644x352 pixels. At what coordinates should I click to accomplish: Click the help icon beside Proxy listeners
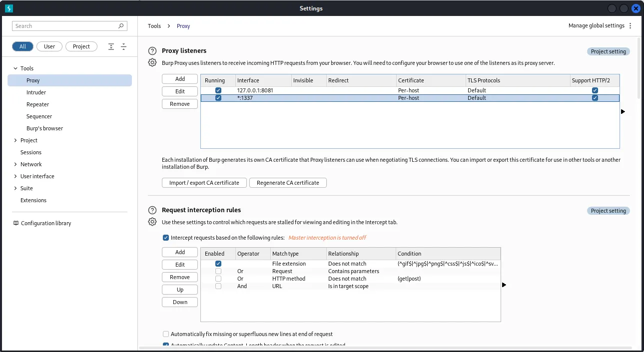[x=152, y=51]
